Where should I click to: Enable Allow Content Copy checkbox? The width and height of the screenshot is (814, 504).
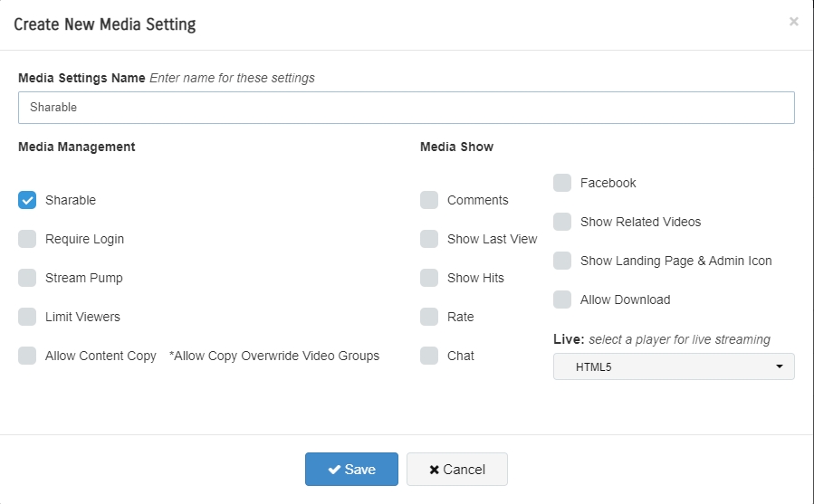pyautogui.click(x=27, y=356)
